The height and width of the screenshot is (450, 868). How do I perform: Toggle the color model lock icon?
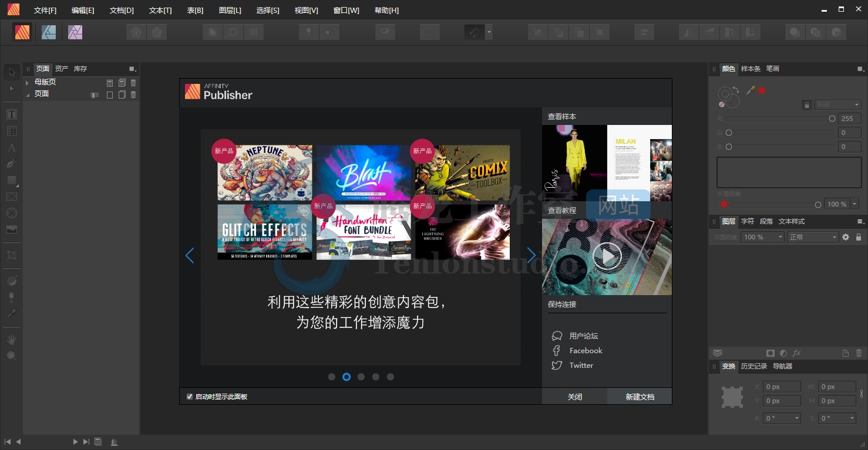tap(807, 104)
